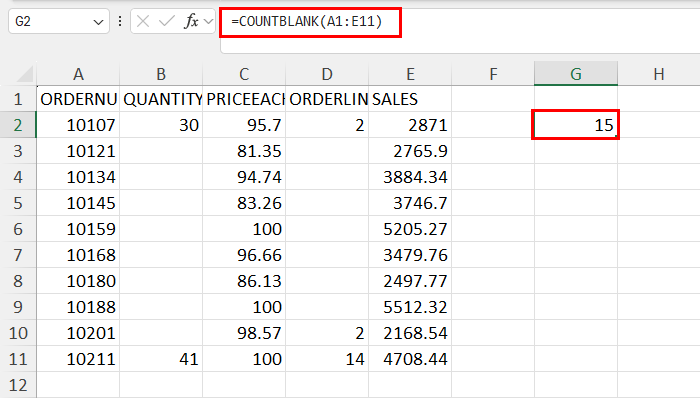The image size is (700, 398).
Task: Select cell with quantity 30
Action: pos(161,125)
